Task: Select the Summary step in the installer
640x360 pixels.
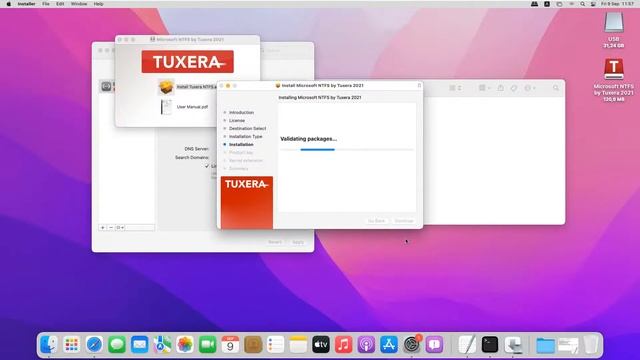Action: (x=238, y=169)
